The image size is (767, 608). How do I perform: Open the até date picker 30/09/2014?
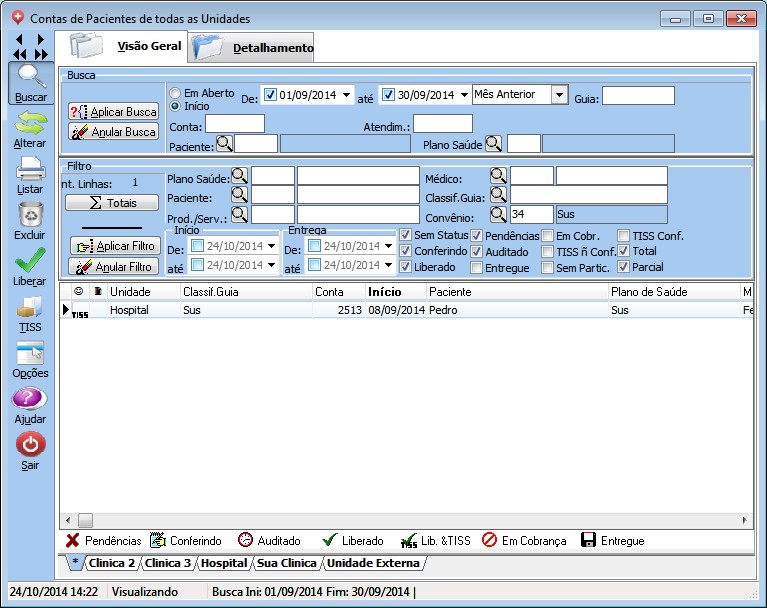(463, 96)
